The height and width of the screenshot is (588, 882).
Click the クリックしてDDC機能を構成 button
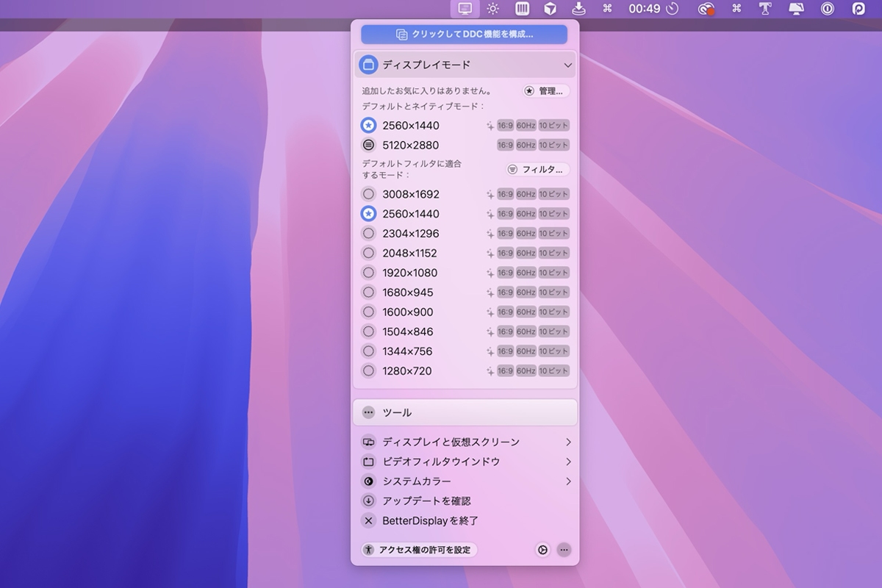coord(465,34)
